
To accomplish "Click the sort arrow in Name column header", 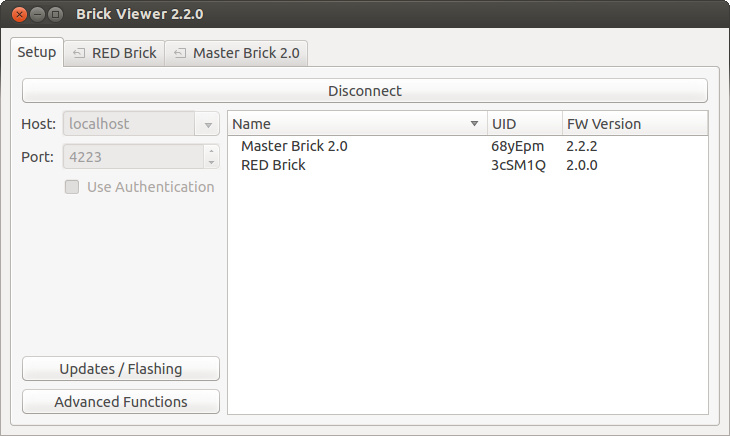I will pyautogui.click(x=474, y=124).
